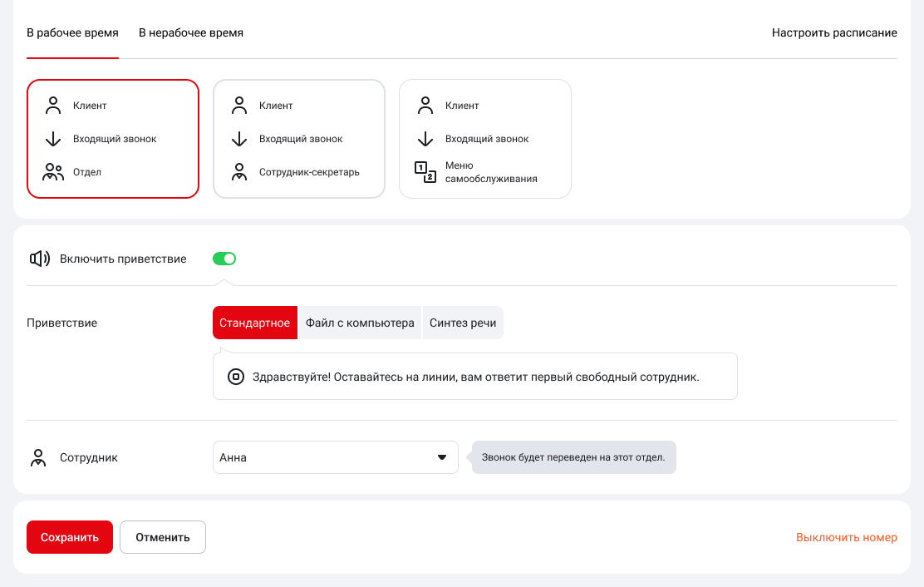Screen dimensions: 924x587
Task: Click the Отдел group icon in first card
Action: tap(53, 172)
